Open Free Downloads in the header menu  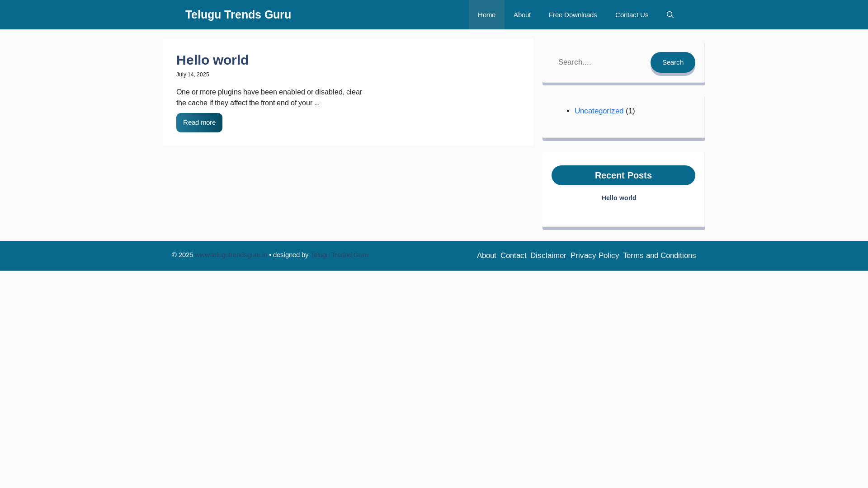(573, 14)
